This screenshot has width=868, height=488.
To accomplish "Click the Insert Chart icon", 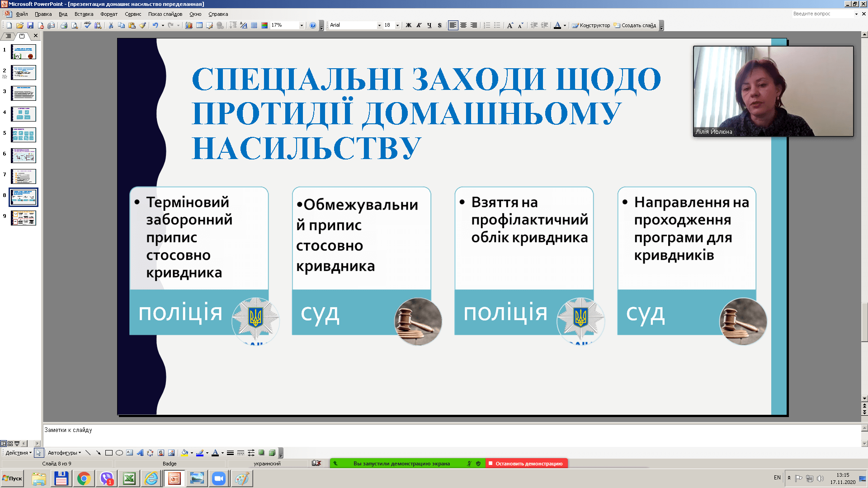I will [189, 25].
